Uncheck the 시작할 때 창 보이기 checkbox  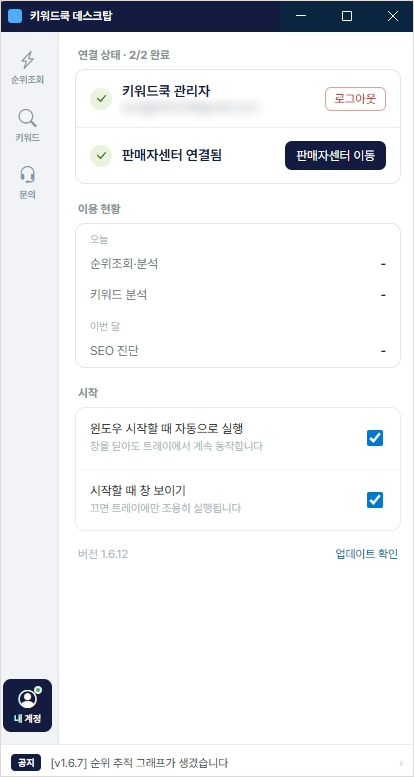coord(375,500)
